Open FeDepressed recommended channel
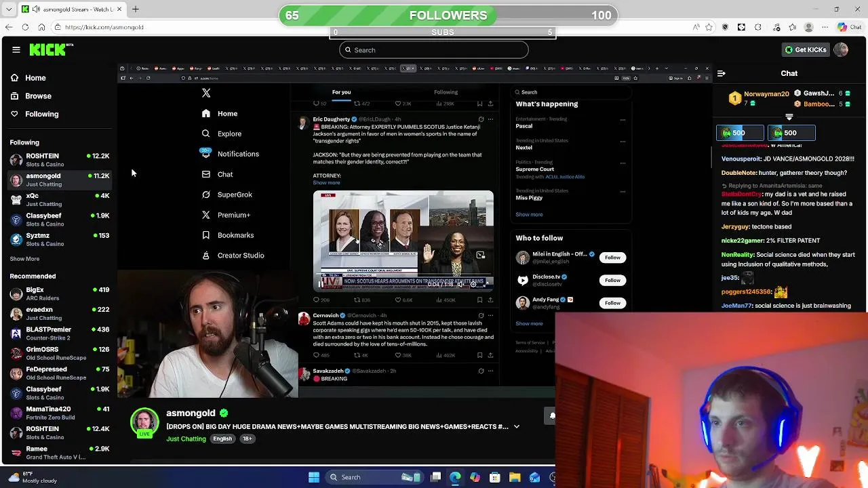Image resolution: width=868 pixels, height=488 pixels. [60, 373]
